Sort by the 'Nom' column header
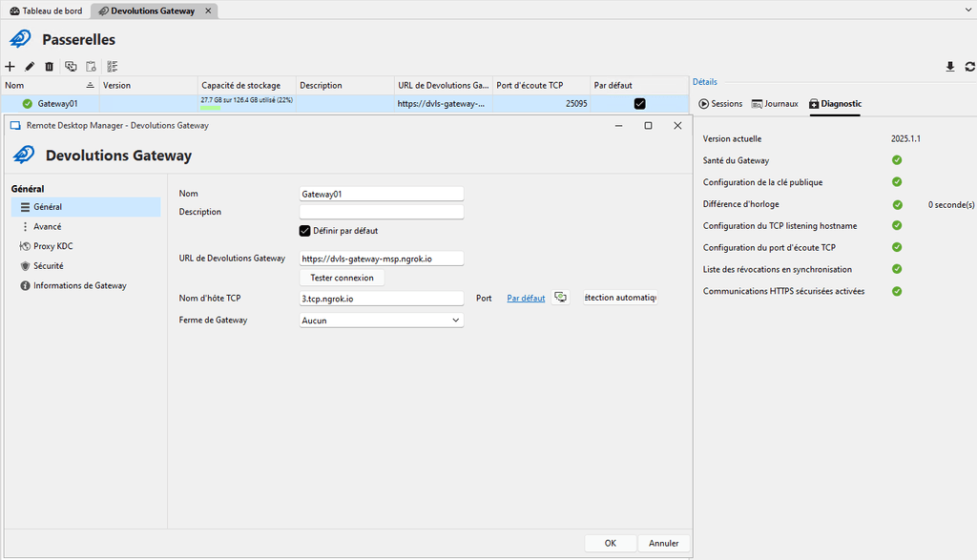The height and width of the screenshot is (560, 977). [43, 85]
